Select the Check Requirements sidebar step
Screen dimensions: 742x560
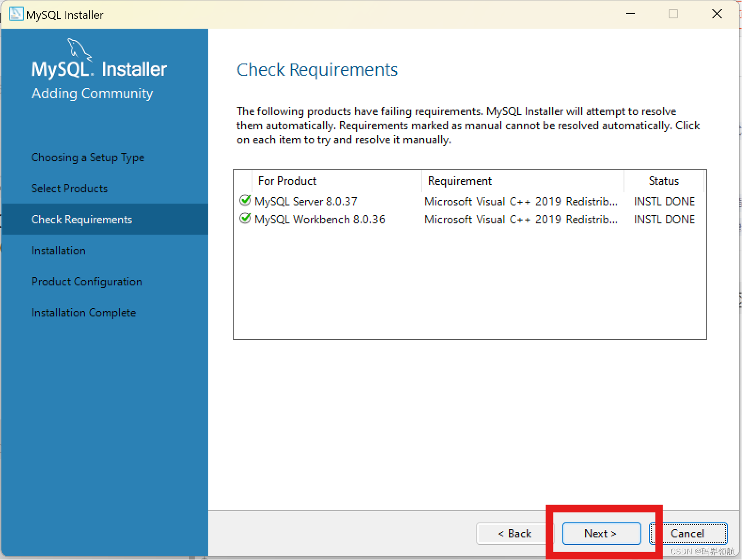click(105, 219)
